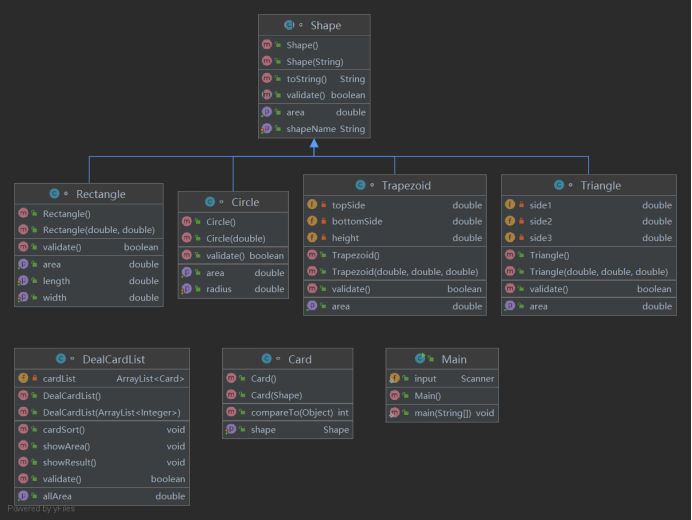Click property icon beside radius
The width and height of the screenshot is (692, 520).
187,289
